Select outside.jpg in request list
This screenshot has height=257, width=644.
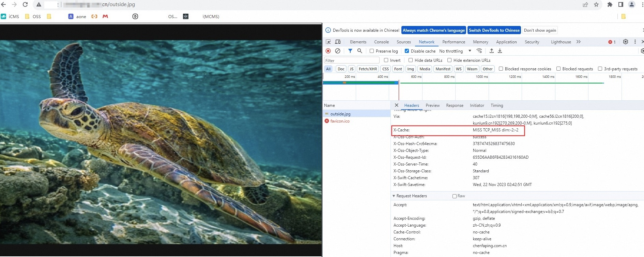tap(356, 114)
